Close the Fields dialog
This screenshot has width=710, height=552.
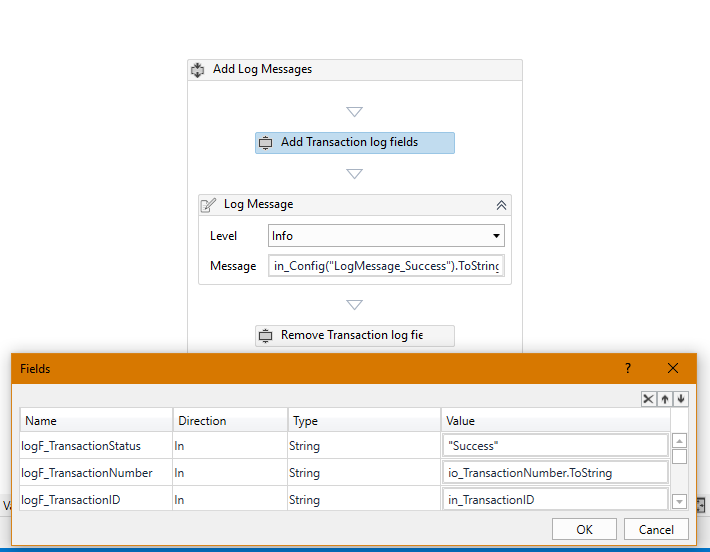673,368
